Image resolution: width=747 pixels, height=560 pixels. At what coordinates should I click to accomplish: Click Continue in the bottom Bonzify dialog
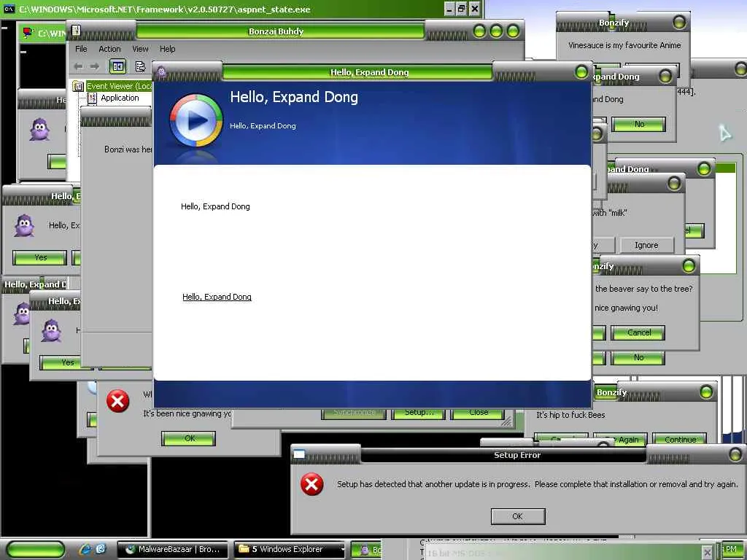click(680, 439)
